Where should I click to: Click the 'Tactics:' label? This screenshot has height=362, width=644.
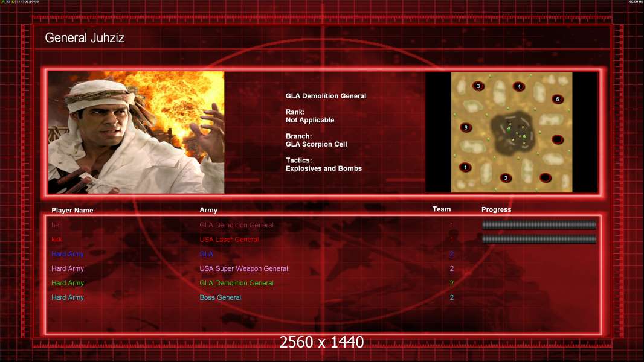tap(298, 160)
